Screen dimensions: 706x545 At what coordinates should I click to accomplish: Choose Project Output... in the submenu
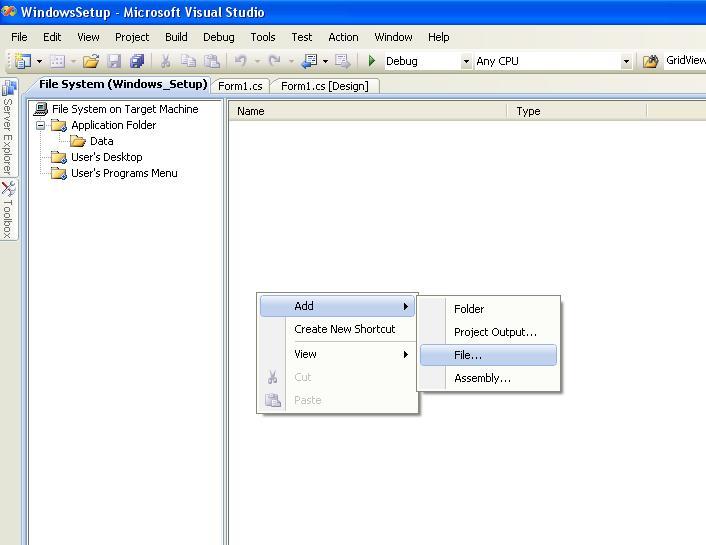(x=488, y=332)
